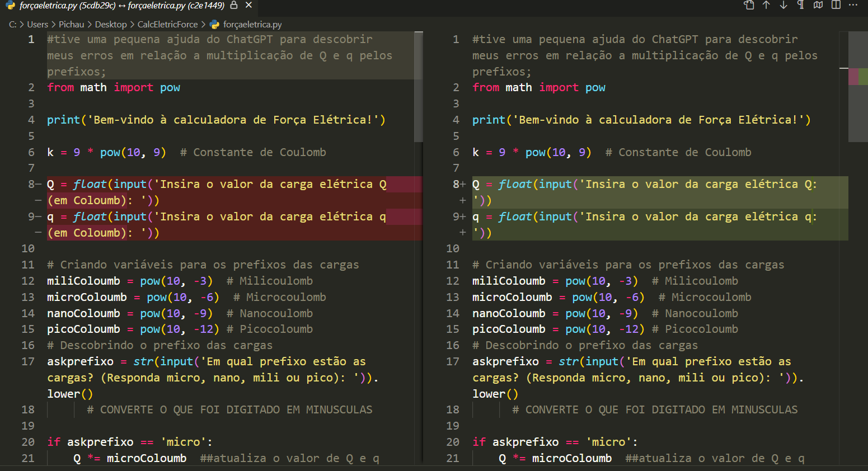The image size is (868, 471).
Task: Click the print 'Bem-vindo' line in left pane
Action: click(216, 120)
